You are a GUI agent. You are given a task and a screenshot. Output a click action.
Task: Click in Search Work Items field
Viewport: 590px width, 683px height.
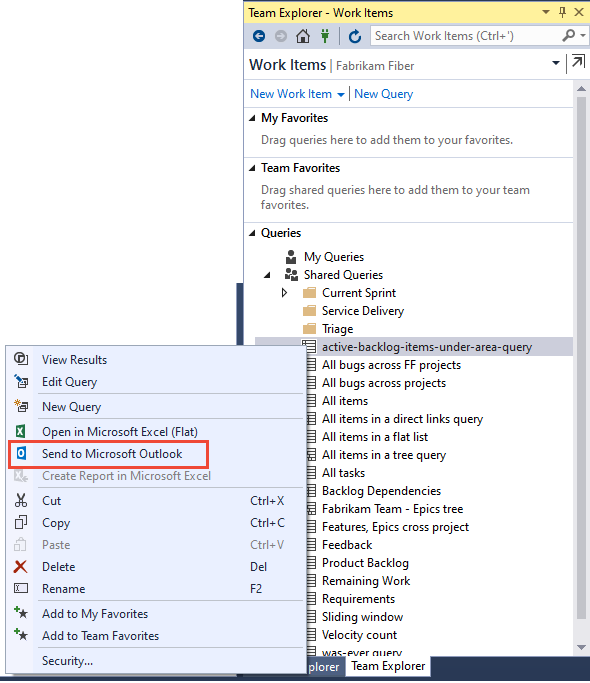pyautogui.click(x=466, y=36)
